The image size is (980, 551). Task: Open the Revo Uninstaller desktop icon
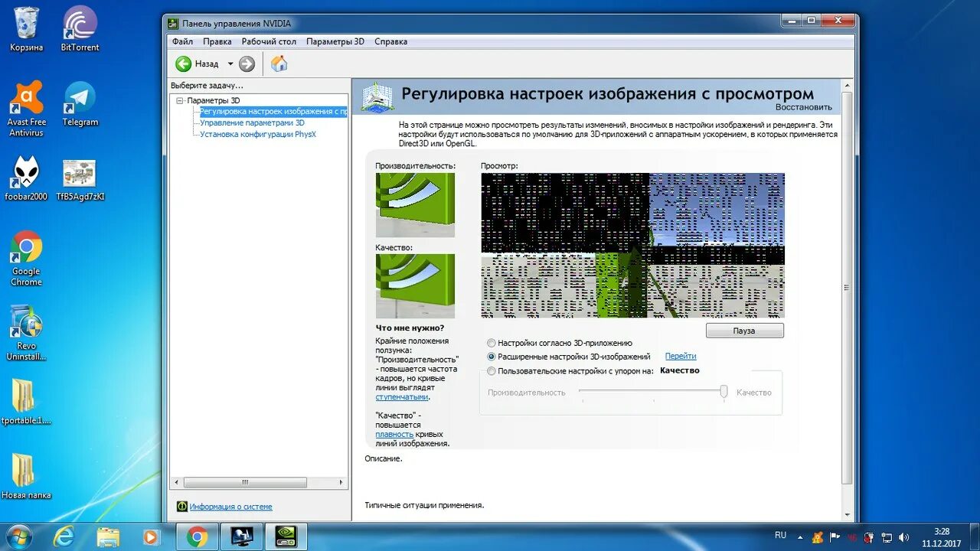(x=26, y=333)
